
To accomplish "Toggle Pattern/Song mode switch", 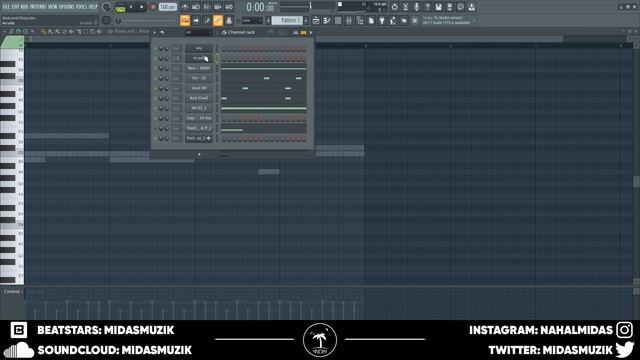I will (120, 7).
